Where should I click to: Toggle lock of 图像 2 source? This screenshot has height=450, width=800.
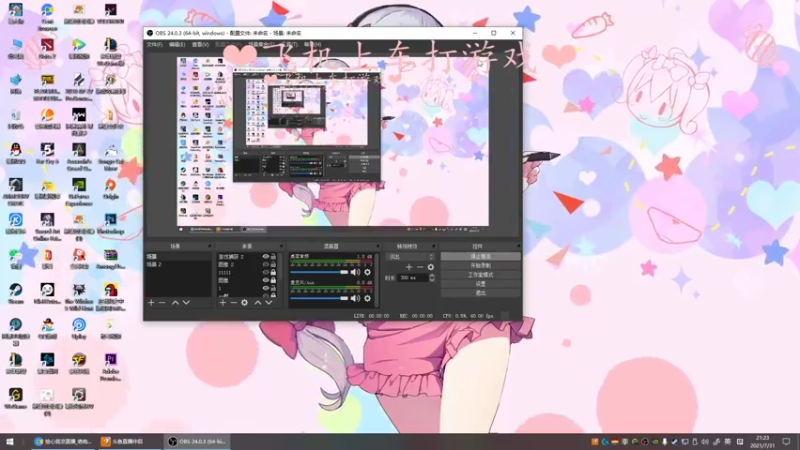pos(273,264)
